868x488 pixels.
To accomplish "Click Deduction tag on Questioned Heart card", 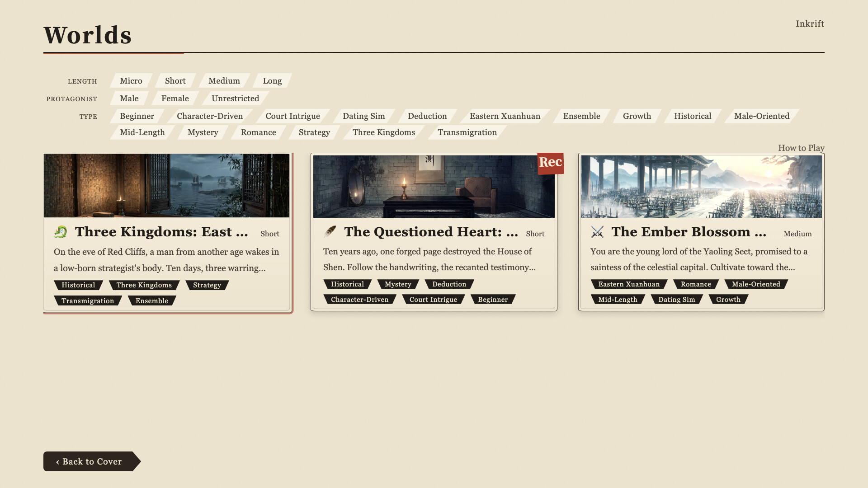I will tap(449, 284).
